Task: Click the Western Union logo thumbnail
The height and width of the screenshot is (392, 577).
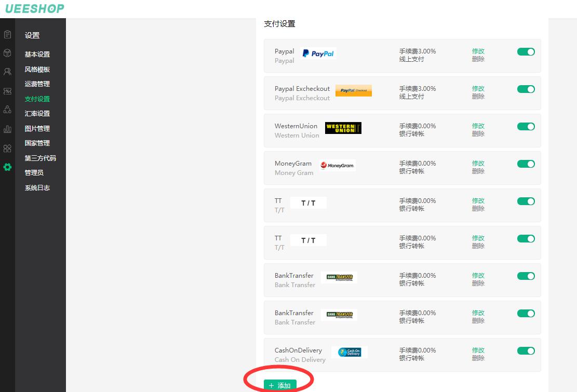Action: [x=343, y=128]
